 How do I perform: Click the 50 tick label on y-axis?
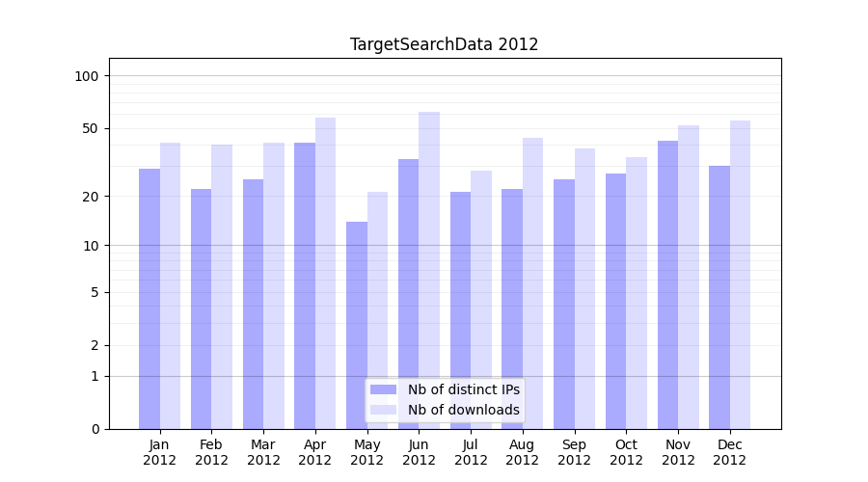click(90, 128)
